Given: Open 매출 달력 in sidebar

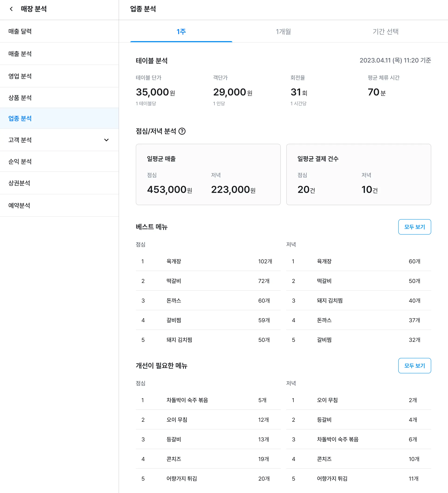Looking at the screenshot, I should (x=20, y=31).
